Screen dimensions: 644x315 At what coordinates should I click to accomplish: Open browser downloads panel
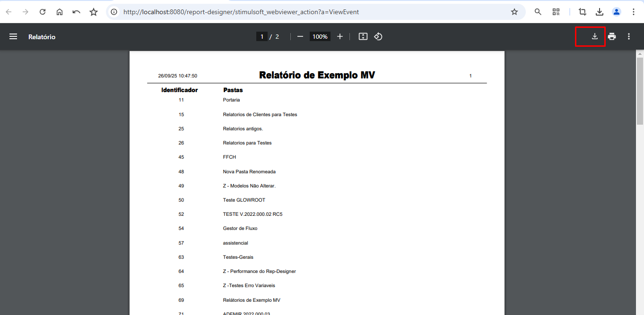[600, 12]
